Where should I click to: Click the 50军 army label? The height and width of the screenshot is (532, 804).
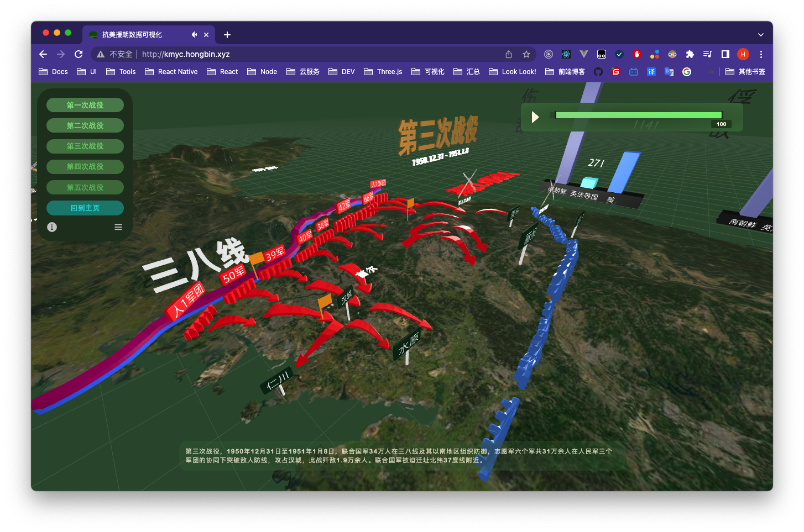tap(233, 274)
